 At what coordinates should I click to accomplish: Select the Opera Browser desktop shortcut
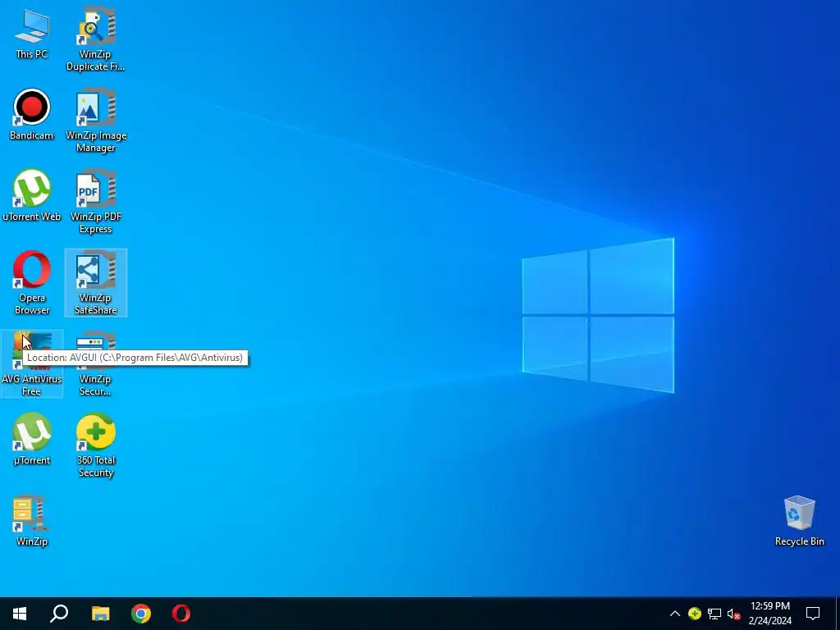[32, 283]
